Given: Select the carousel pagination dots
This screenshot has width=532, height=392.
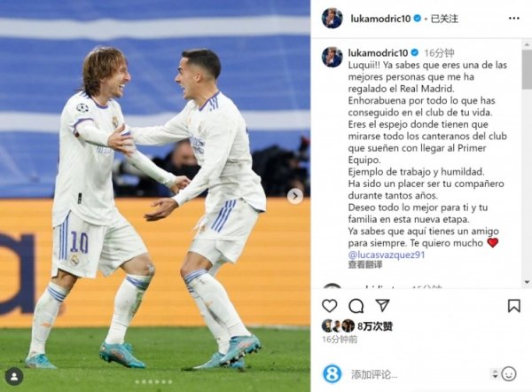Looking at the screenshot, I should [x=153, y=382].
